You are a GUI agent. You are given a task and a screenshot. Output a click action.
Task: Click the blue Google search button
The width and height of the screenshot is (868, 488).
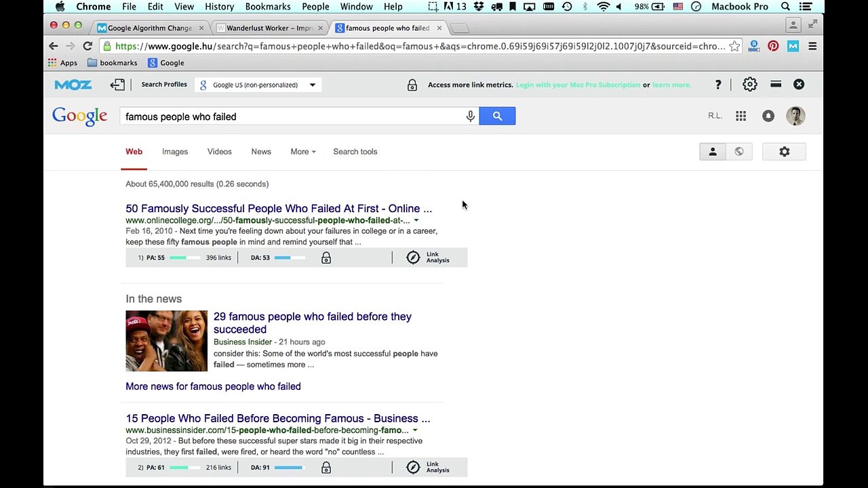[x=497, y=116]
